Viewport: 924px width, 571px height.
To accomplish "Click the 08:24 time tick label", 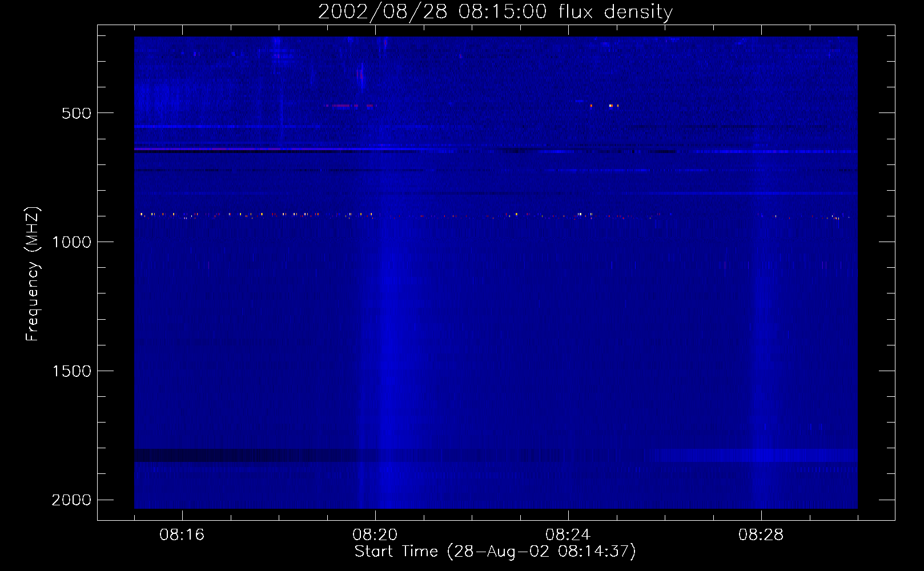I will 568,535.
